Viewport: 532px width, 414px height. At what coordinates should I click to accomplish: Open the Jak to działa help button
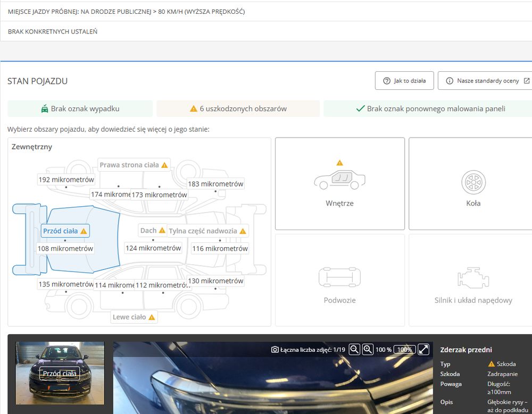pos(404,81)
